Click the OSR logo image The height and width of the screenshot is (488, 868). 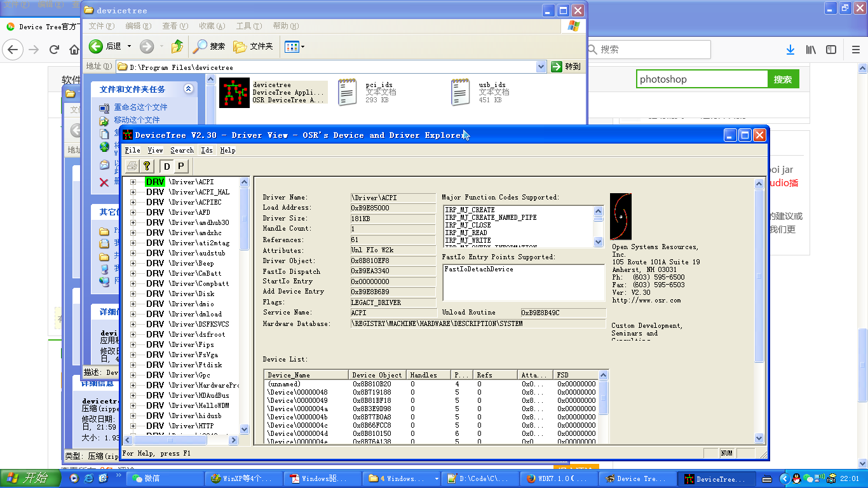pos(621,217)
